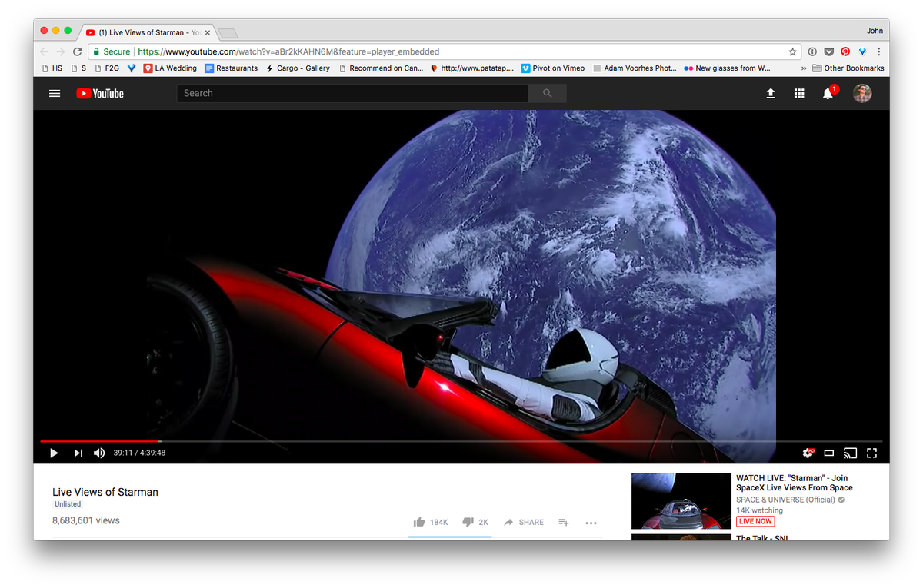Go to YouTube home via logo

point(100,93)
